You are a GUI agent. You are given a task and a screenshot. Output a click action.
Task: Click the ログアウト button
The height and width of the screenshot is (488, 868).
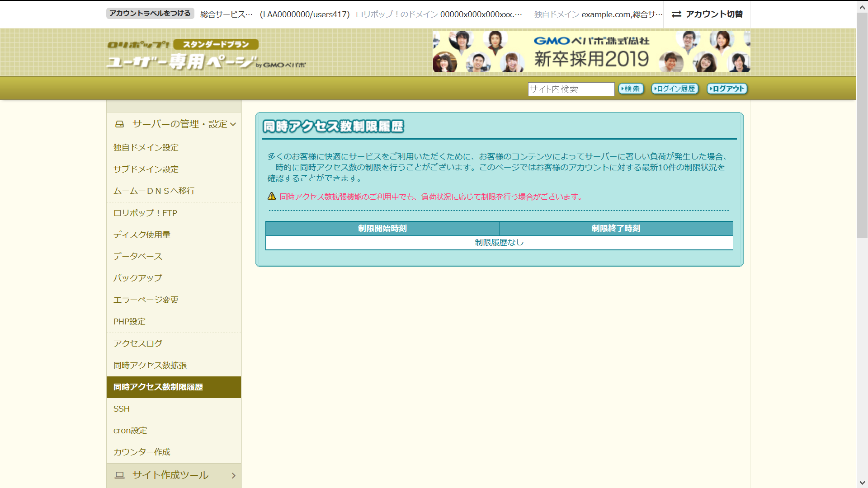[727, 89]
